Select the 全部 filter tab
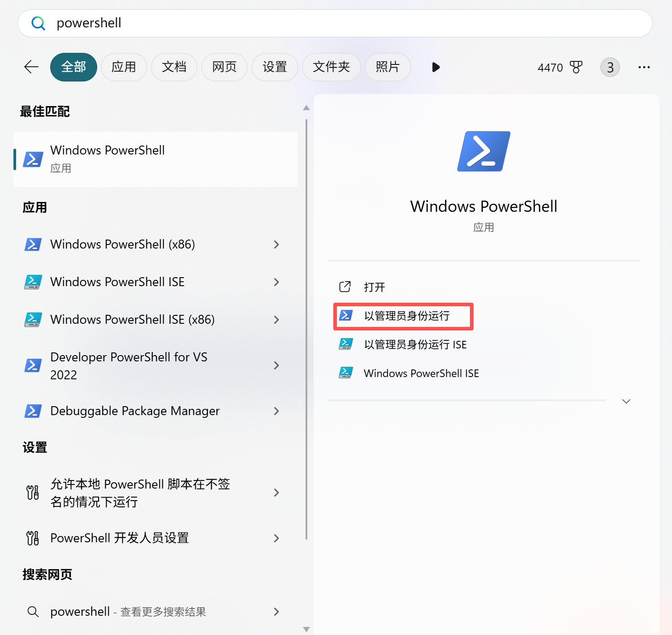This screenshot has height=635, width=672. [73, 67]
